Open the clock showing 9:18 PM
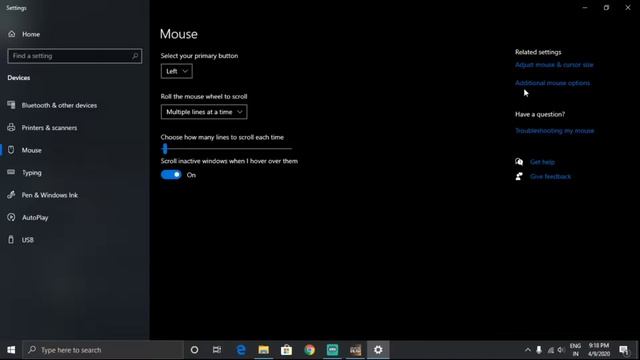This screenshot has height=360, width=640. (x=599, y=350)
